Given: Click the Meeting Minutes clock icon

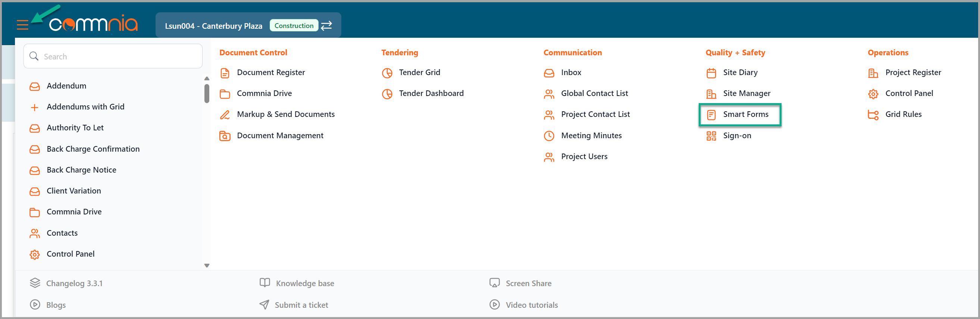Looking at the screenshot, I should tap(549, 136).
